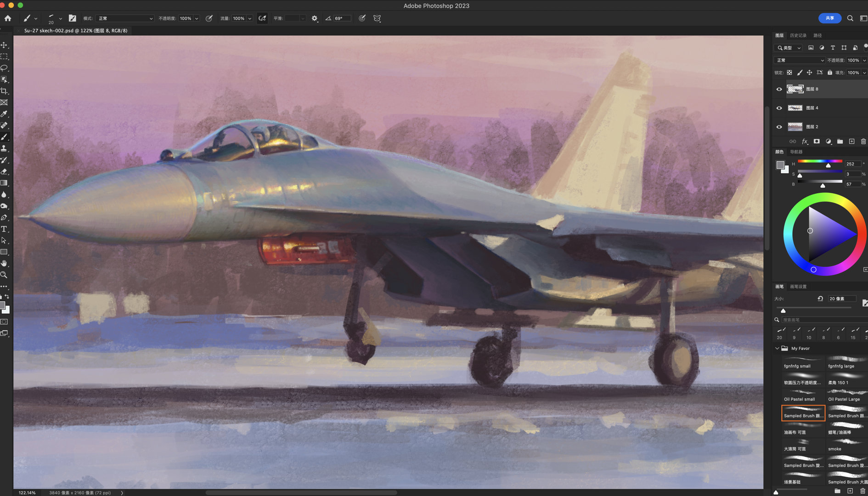Select the Clone Stamp tool
868x496 pixels.
[4, 148]
